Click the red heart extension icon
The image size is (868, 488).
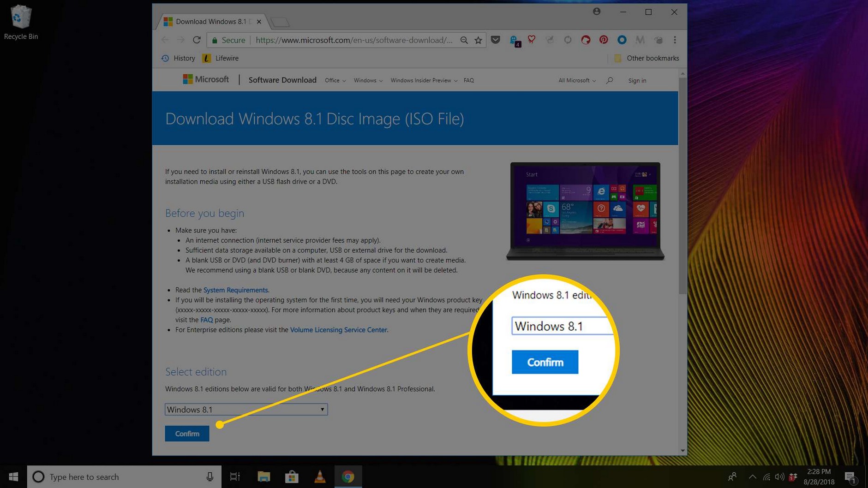click(x=532, y=40)
